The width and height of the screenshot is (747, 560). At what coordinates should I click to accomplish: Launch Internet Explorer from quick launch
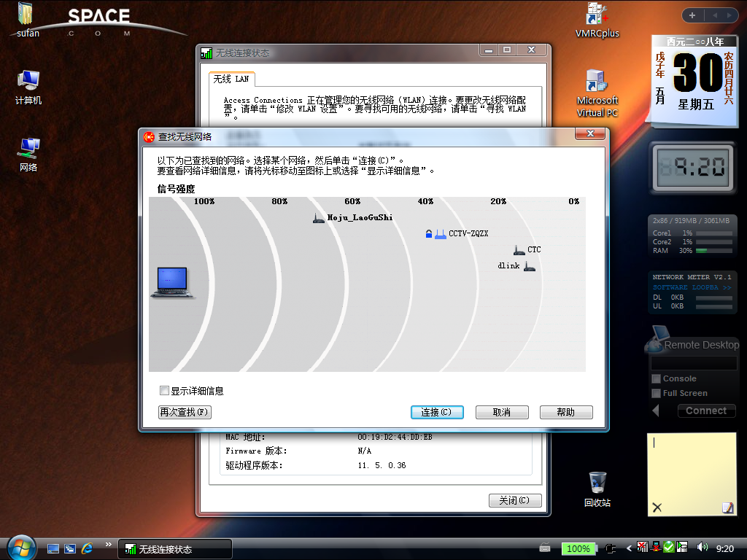point(88,548)
